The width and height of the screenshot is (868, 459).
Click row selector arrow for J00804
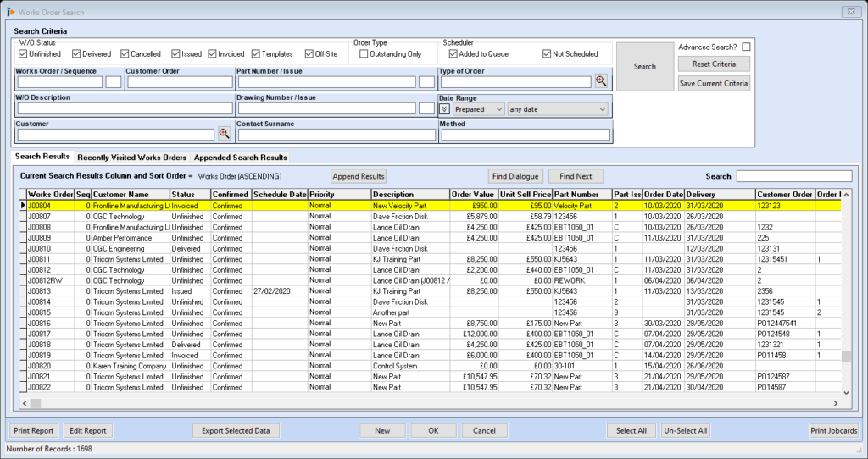(23, 206)
